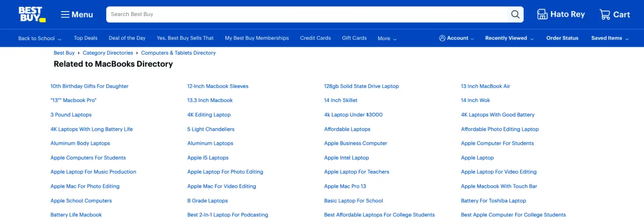Open the hamburger Menu

(x=77, y=15)
